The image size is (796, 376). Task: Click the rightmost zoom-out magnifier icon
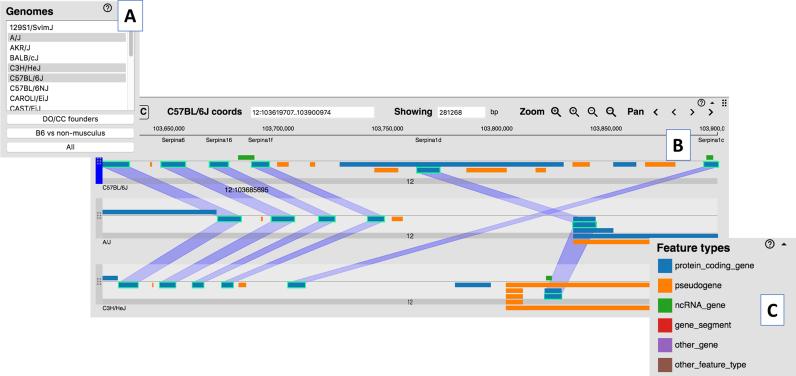(611, 112)
